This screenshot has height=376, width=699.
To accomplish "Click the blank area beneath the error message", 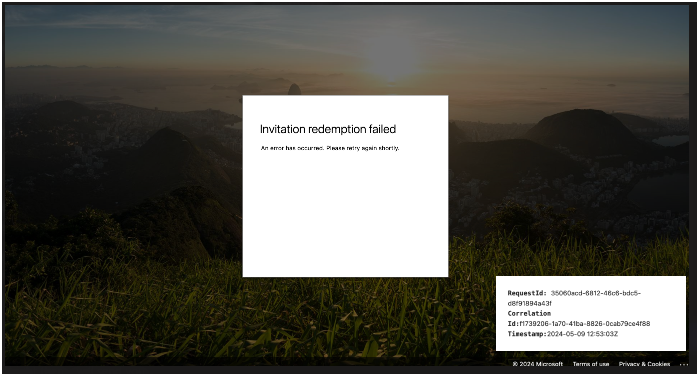I will [345, 214].
